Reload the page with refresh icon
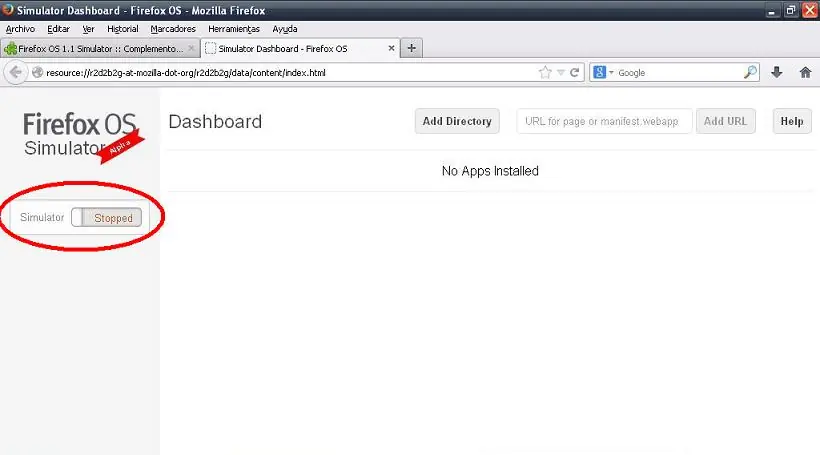Image resolution: width=820 pixels, height=455 pixels. [574, 72]
